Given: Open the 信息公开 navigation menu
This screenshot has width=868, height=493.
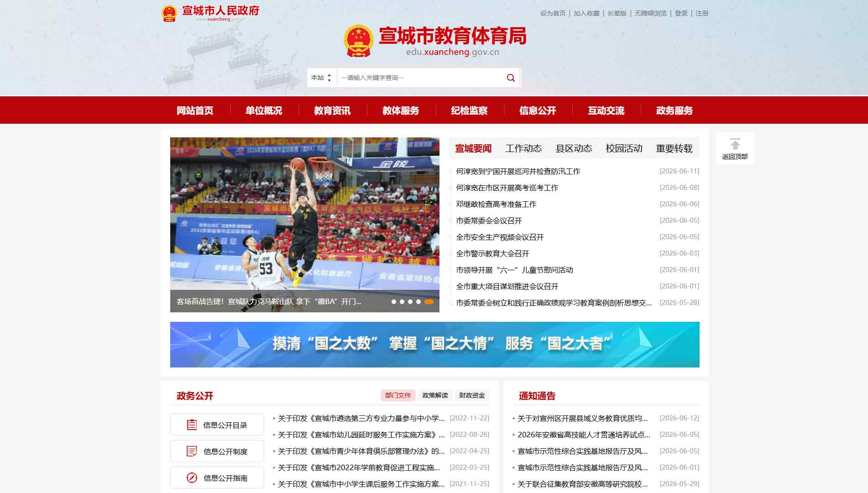Looking at the screenshot, I should 538,110.
